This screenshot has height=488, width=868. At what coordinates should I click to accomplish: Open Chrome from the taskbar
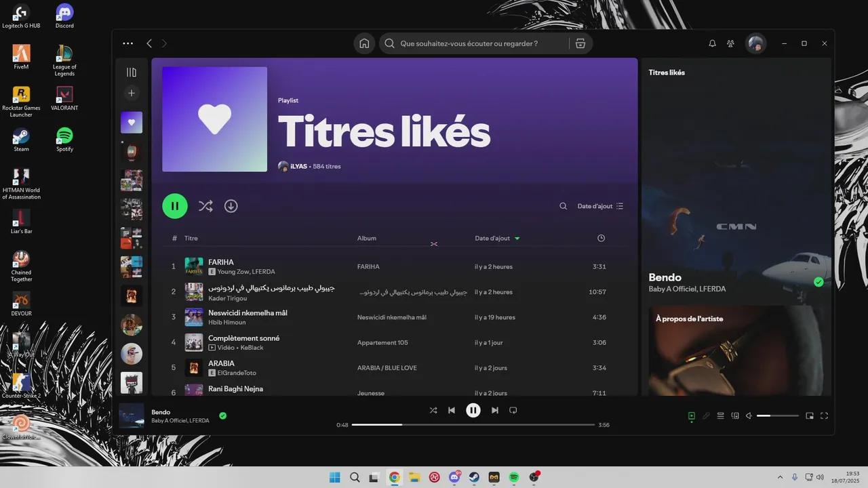point(395,477)
